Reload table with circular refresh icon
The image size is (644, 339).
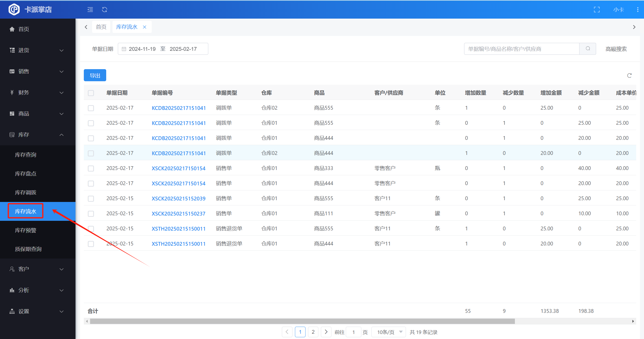(629, 75)
